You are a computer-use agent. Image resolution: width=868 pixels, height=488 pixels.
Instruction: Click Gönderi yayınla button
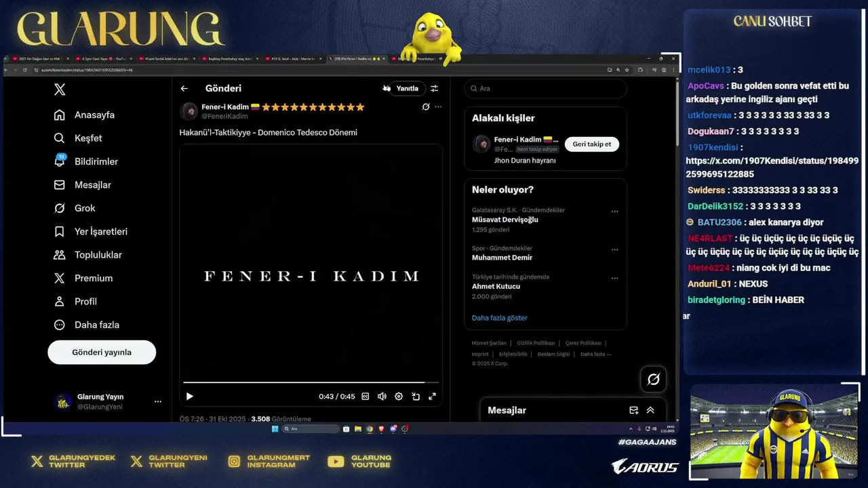pos(102,352)
